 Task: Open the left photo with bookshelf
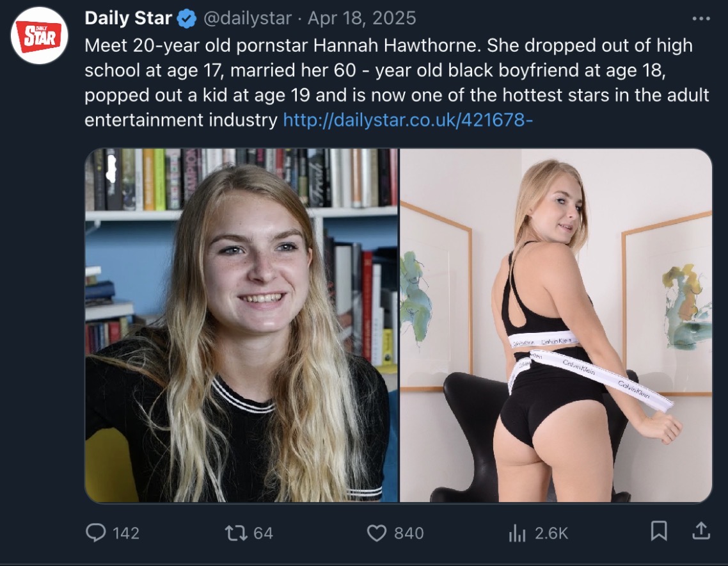(241, 325)
